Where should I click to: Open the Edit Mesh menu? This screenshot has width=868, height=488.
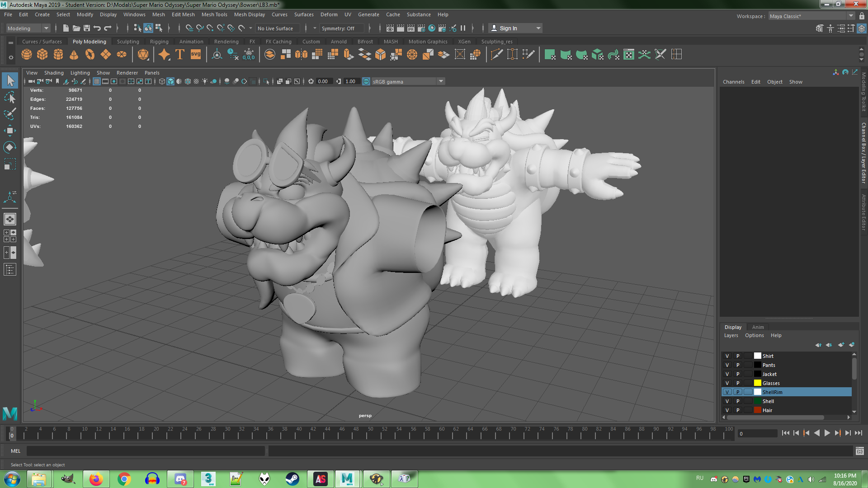coord(183,14)
